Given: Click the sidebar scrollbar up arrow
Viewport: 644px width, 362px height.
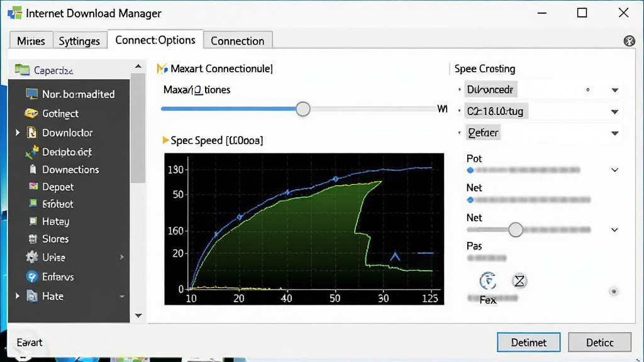Looking at the screenshot, I should point(138,66).
